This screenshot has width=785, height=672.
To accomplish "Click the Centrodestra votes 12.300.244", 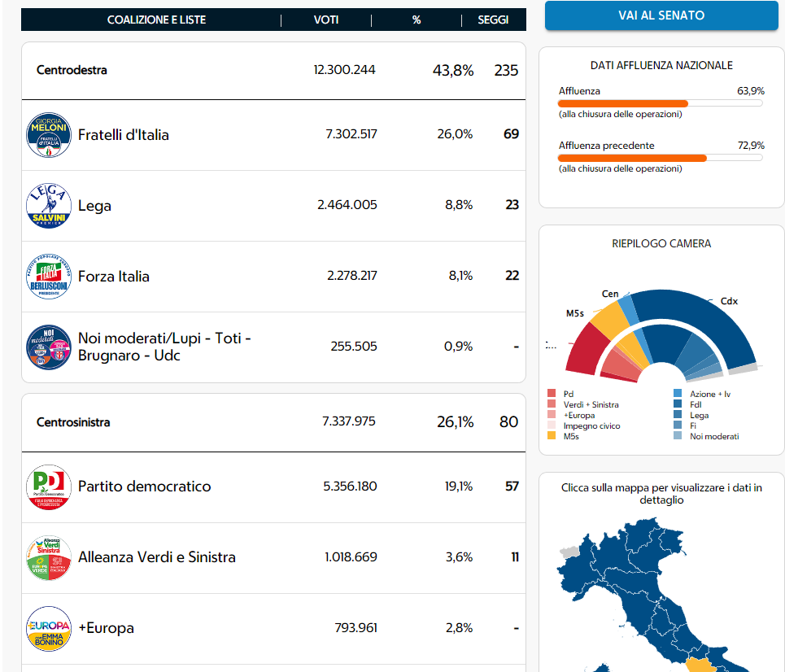I will 344,70.
